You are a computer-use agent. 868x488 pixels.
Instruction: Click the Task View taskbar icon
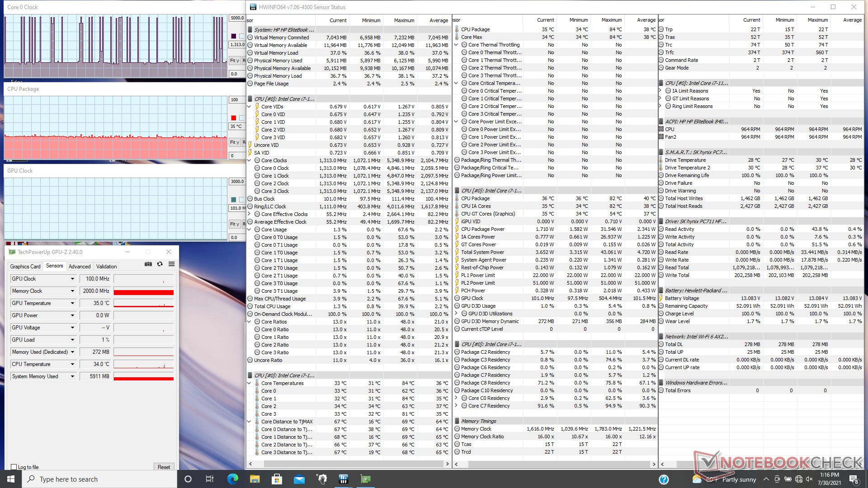210,479
